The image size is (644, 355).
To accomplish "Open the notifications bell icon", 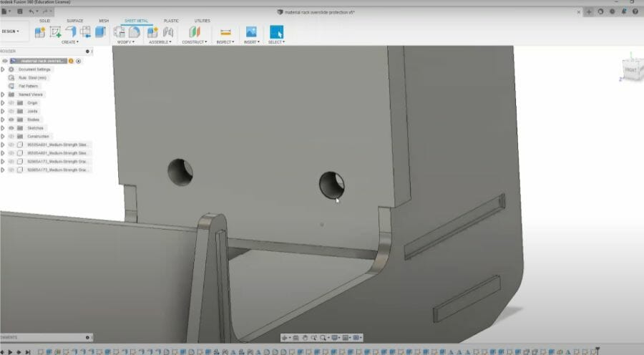I will pos(623,11).
